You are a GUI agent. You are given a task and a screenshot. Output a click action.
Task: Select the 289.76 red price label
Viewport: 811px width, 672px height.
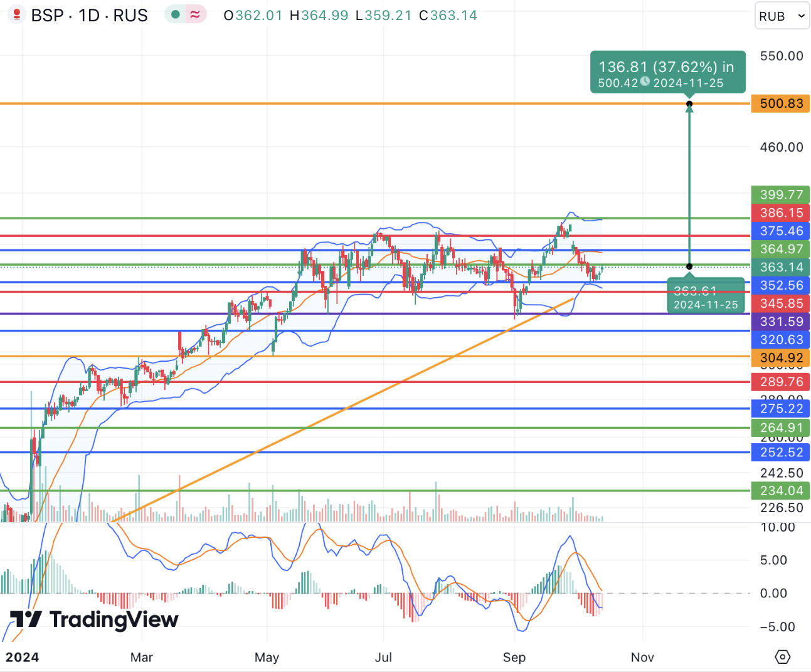pyautogui.click(x=781, y=382)
